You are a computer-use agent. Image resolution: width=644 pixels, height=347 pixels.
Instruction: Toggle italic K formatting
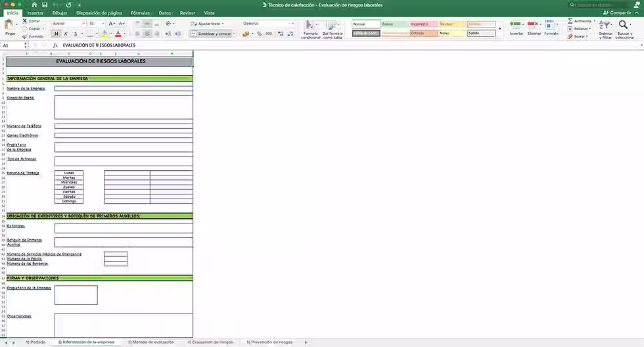66,34
